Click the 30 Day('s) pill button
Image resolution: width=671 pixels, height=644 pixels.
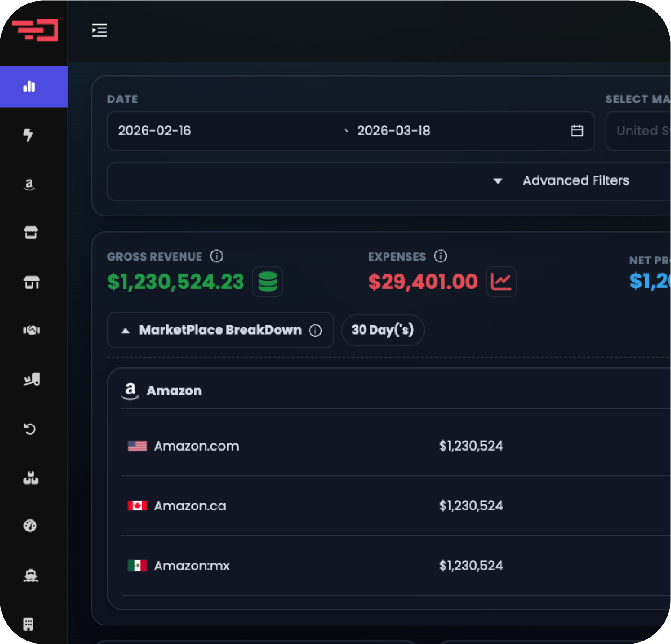383,330
